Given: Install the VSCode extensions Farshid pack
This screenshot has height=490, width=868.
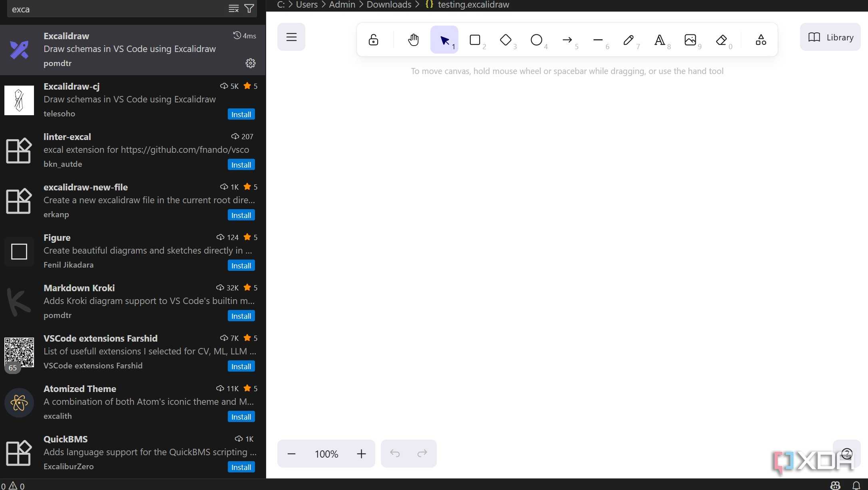Looking at the screenshot, I should pyautogui.click(x=241, y=366).
